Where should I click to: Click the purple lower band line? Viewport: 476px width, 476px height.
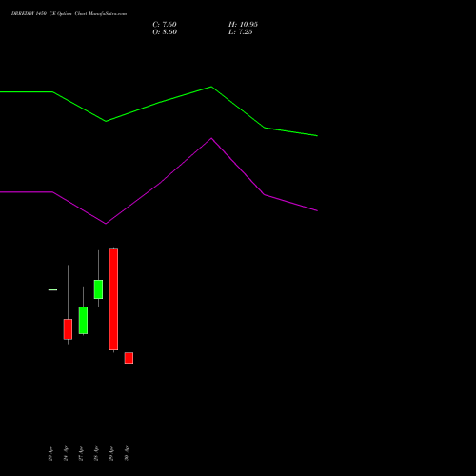point(159,184)
